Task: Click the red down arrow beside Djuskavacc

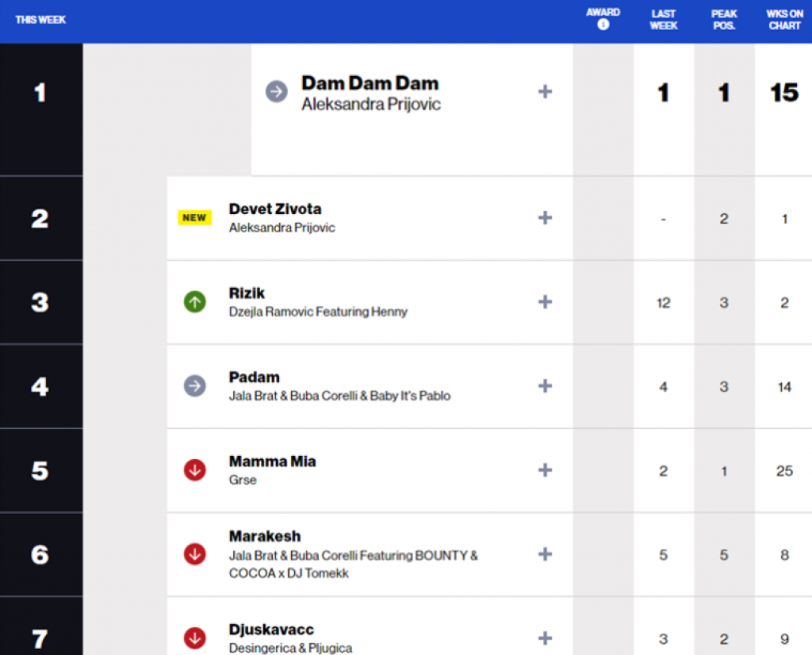Action: [x=194, y=638]
